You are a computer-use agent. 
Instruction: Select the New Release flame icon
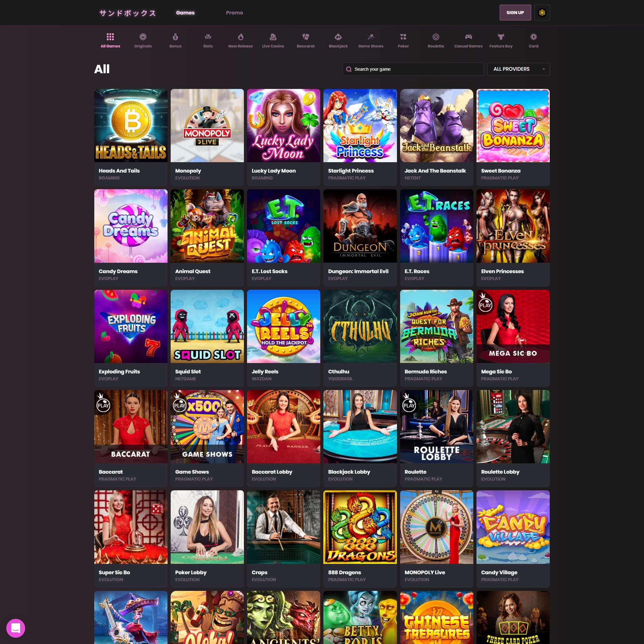[240, 37]
